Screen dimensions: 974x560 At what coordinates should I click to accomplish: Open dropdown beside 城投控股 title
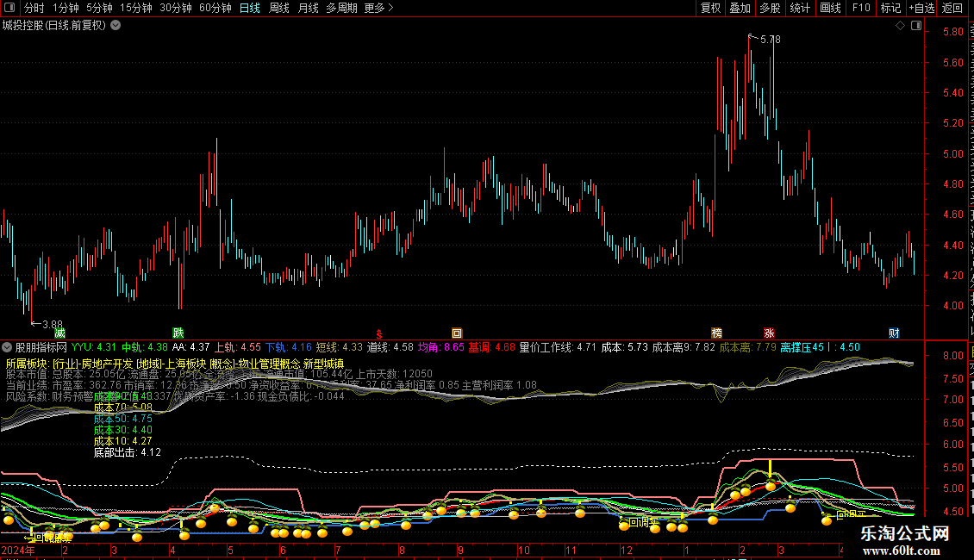point(116,26)
